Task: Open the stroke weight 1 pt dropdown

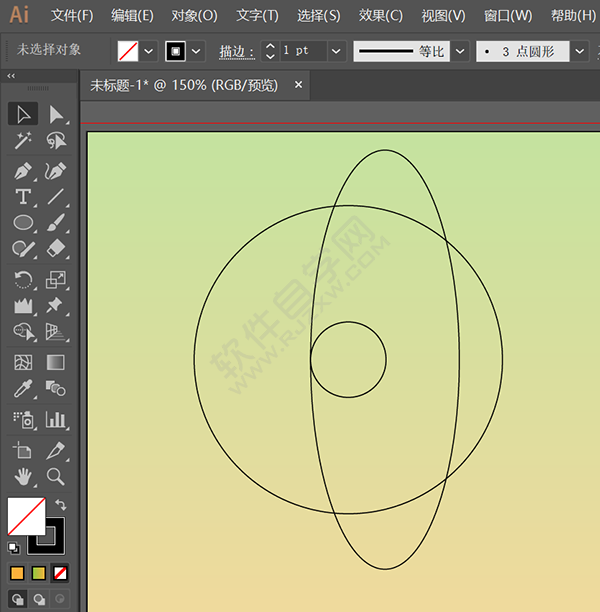Action: 336,51
